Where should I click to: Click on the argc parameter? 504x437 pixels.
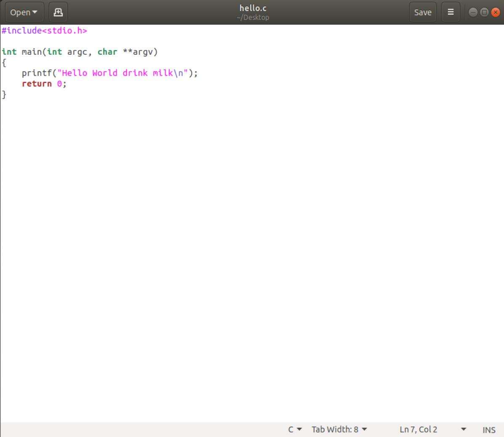[x=77, y=52]
